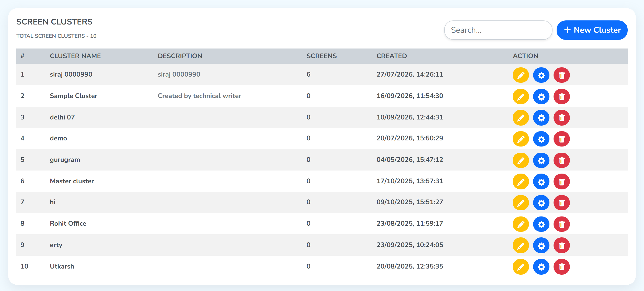Edit the delhi 07 cluster
The width and height of the screenshot is (644, 291).
click(521, 118)
